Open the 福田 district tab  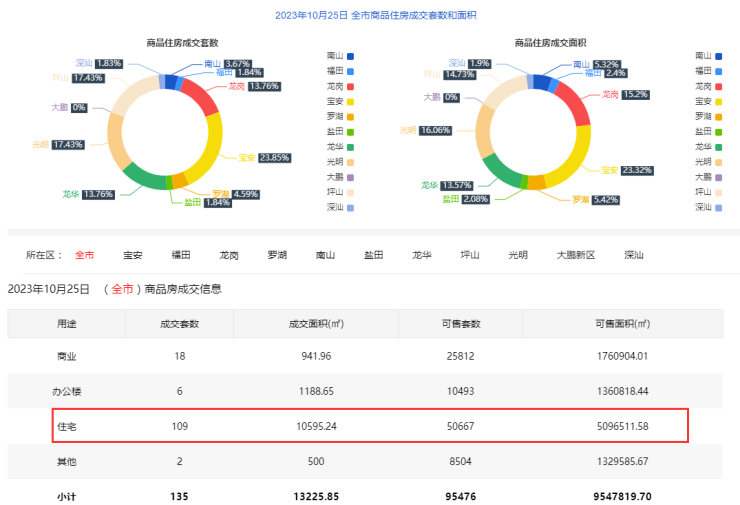(x=181, y=255)
